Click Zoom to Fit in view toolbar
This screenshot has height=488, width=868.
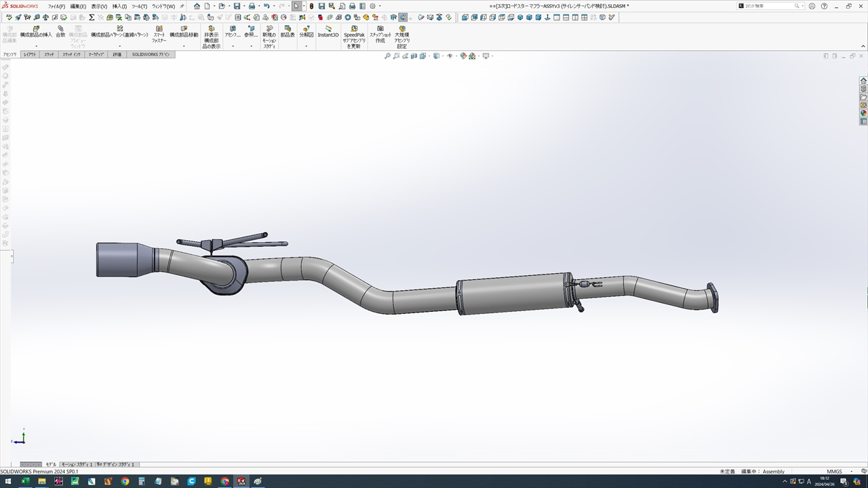[x=387, y=56]
